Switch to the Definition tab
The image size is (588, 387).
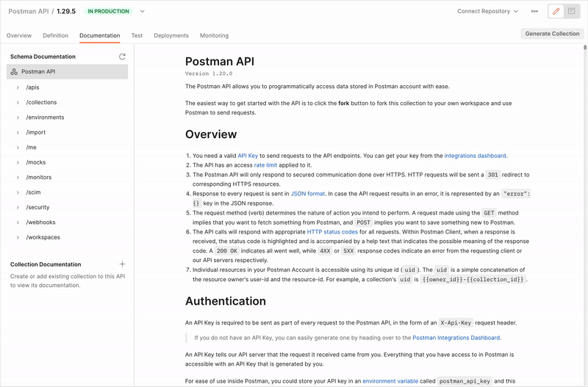click(56, 35)
